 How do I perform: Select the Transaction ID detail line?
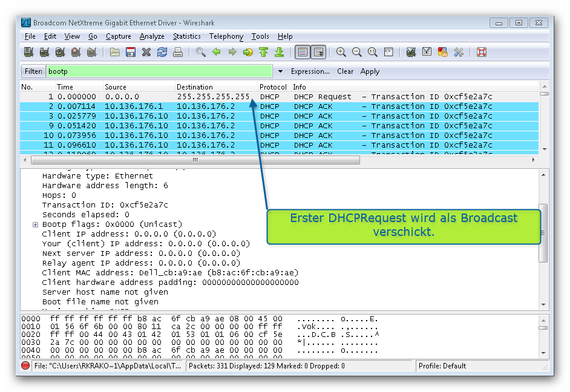click(x=105, y=205)
